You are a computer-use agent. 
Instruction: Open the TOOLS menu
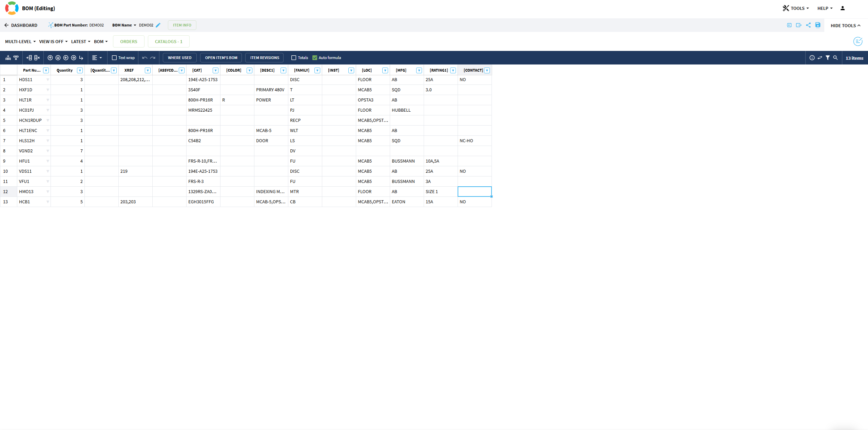click(796, 8)
